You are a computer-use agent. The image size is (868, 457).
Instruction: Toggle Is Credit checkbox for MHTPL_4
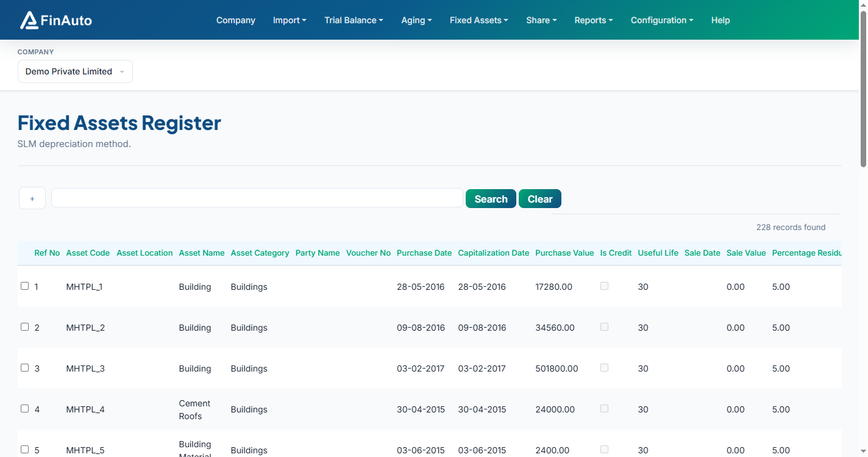[604, 408]
